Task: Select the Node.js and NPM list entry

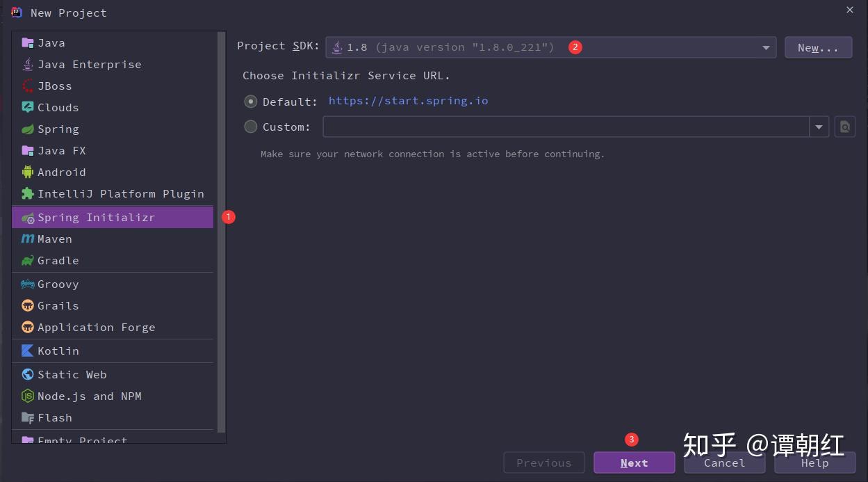Action: pos(113,396)
